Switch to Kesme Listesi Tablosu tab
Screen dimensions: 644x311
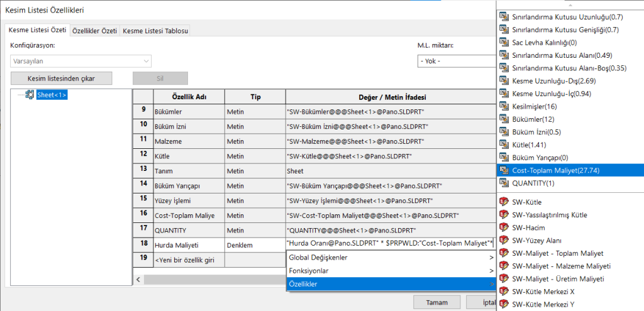(155, 31)
